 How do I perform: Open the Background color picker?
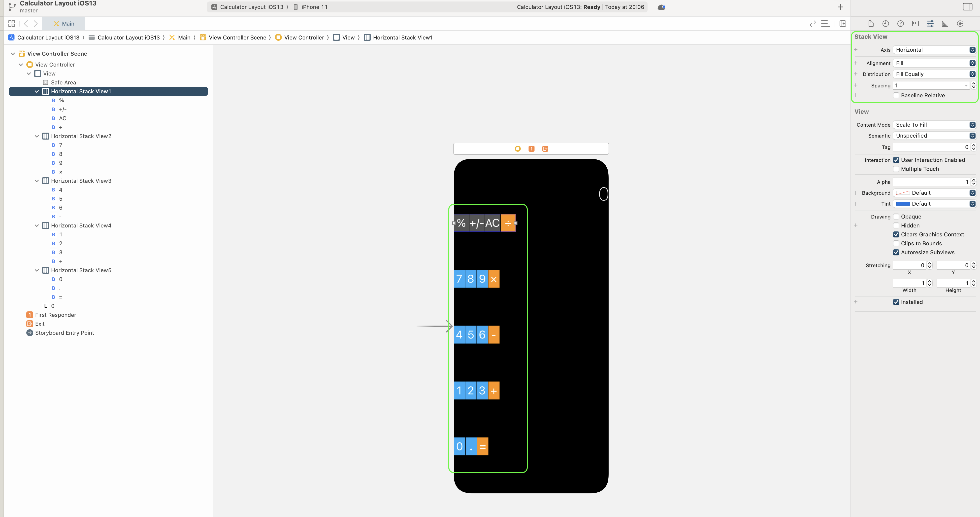(934, 193)
